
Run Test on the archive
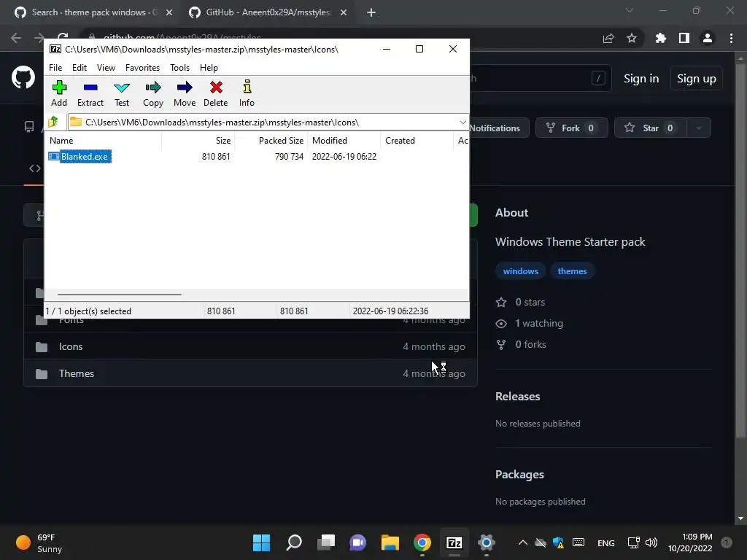[122, 93]
